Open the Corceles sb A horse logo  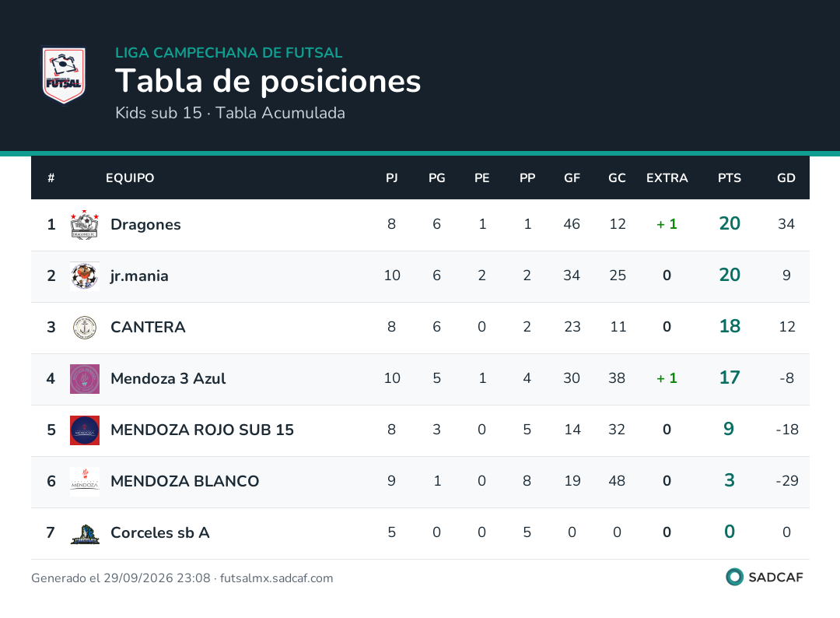(85, 533)
